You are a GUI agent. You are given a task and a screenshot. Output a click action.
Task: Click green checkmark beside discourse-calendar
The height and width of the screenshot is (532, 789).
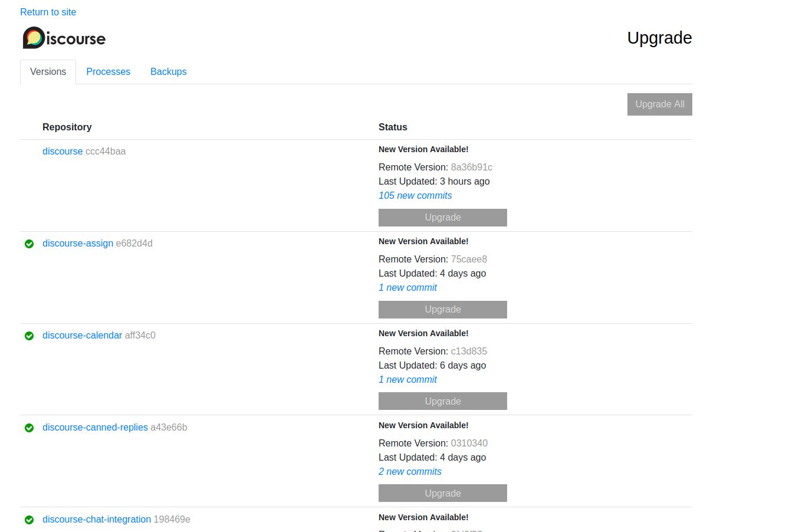(29, 336)
